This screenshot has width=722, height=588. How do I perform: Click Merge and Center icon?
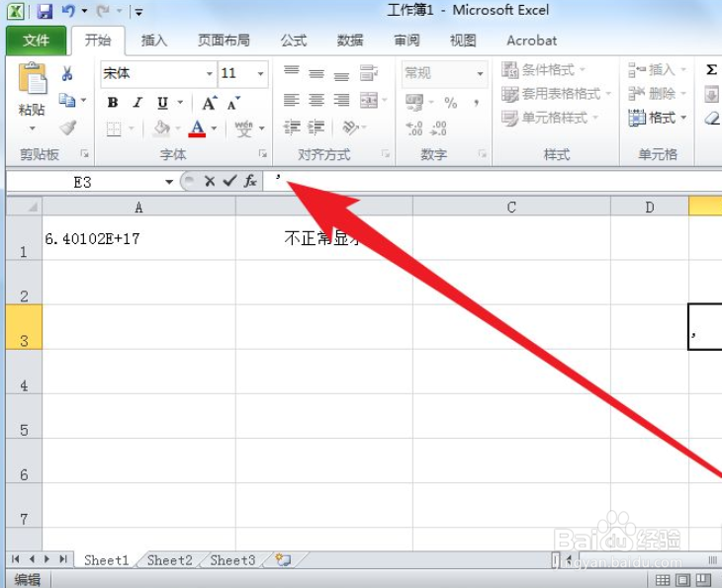pos(369,100)
